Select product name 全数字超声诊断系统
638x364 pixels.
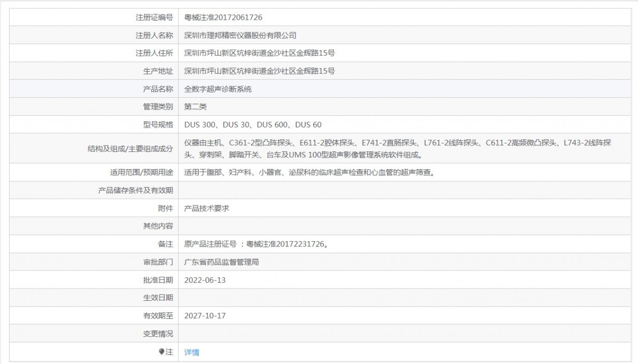(217, 89)
